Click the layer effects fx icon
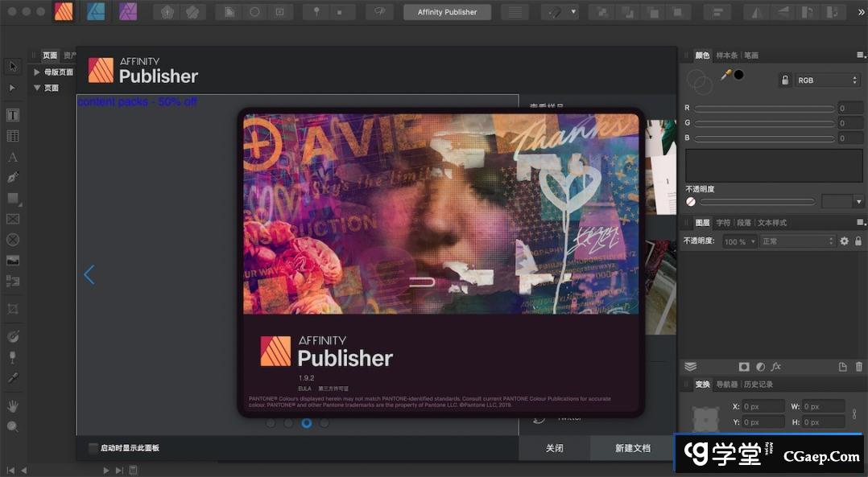Image resolution: width=868 pixels, height=477 pixels. click(776, 367)
